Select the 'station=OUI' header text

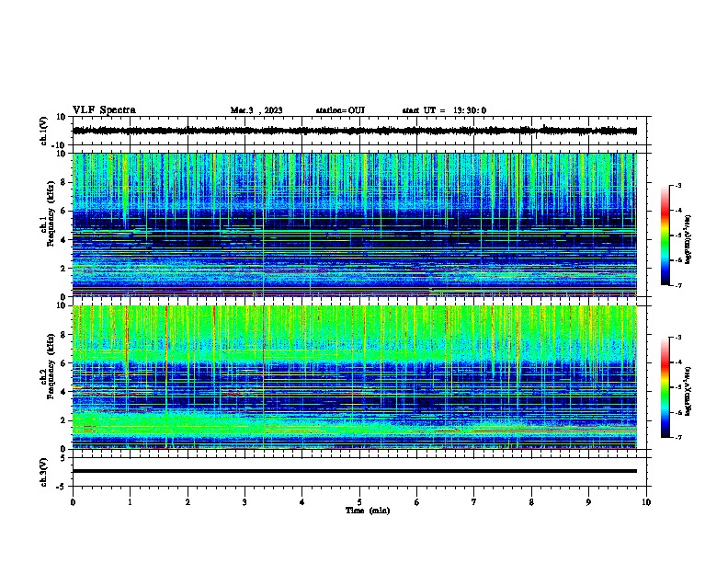[x=340, y=110]
